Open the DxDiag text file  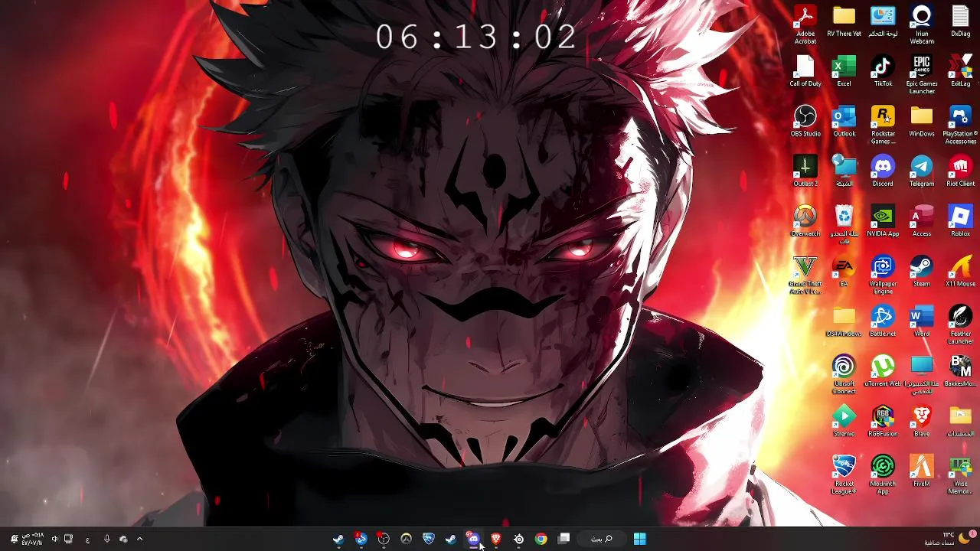click(960, 21)
